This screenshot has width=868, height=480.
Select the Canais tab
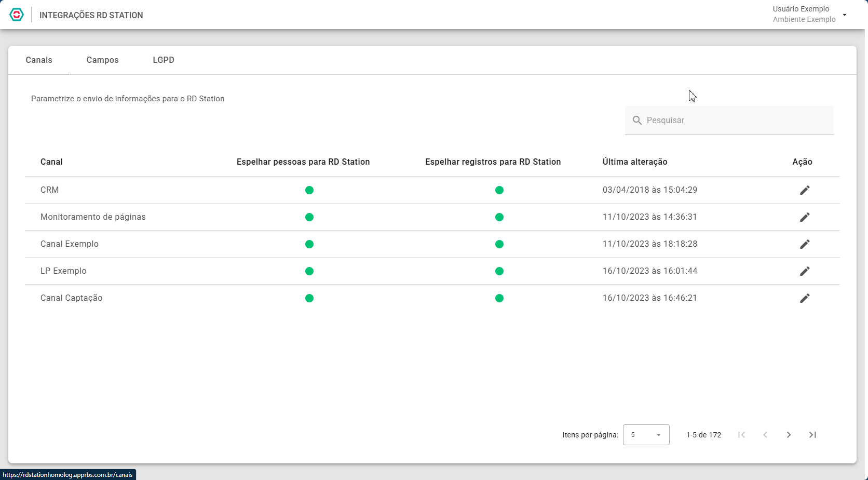pyautogui.click(x=39, y=60)
